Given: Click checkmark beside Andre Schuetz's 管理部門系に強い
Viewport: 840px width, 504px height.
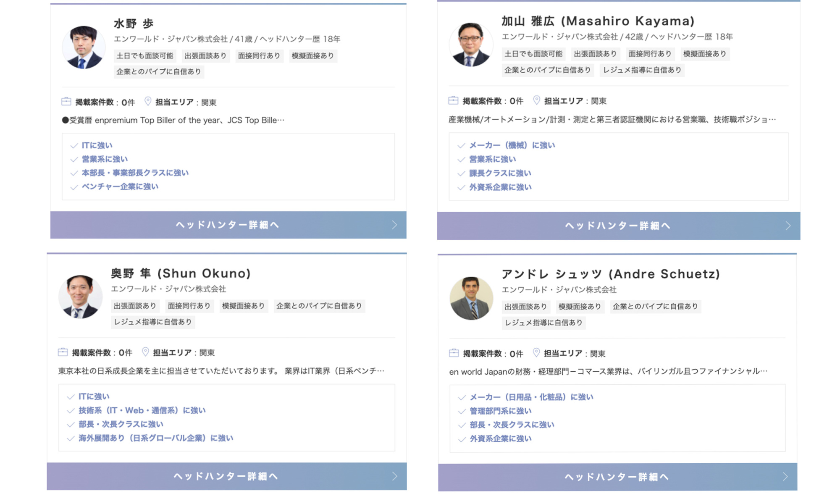Looking at the screenshot, I should (x=462, y=412).
